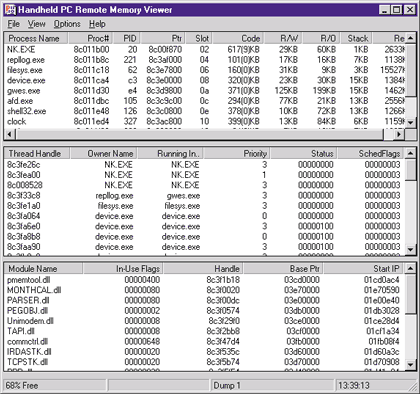Click process list scroll up arrow

(x=411, y=38)
